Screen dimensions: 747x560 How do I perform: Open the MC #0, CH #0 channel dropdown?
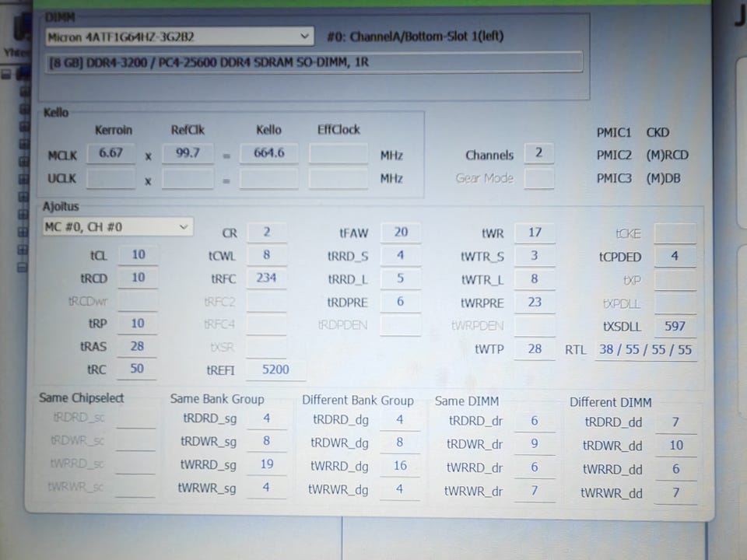point(117,227)
